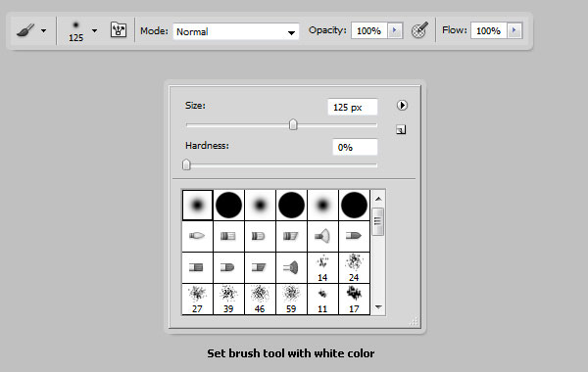Open the Opacity slider arrow
Viewport: 588px width, 372px height.
pos(395,30)
